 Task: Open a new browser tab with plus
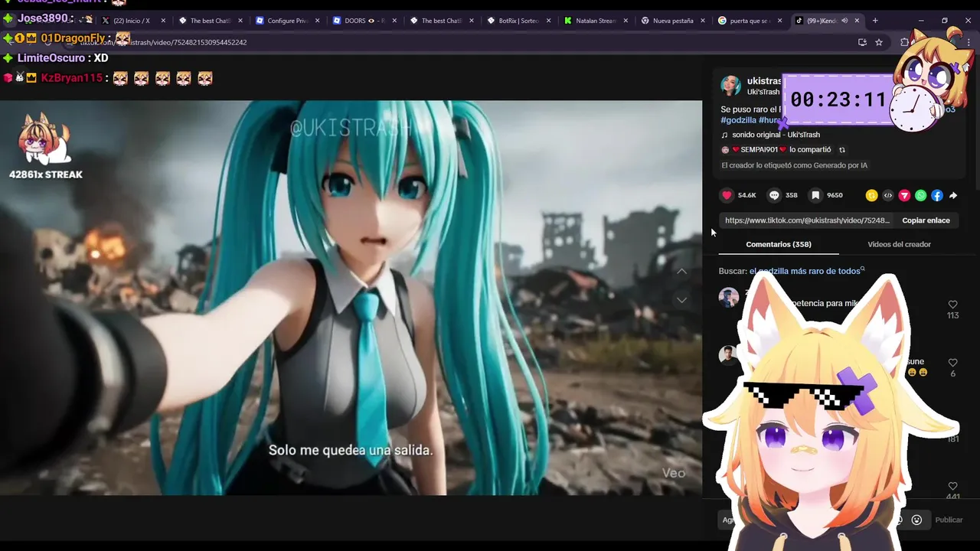point(875,21)
